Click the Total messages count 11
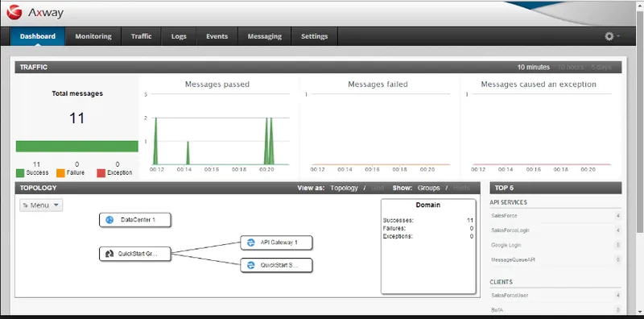This screenshot has height=319, width=644. point(76,118)
